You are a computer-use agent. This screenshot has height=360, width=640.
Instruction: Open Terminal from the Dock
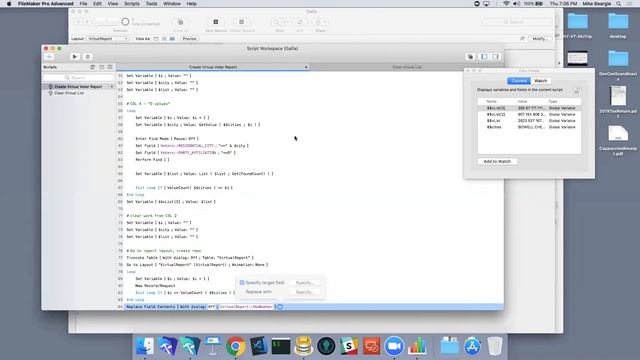tap(281, 346)
